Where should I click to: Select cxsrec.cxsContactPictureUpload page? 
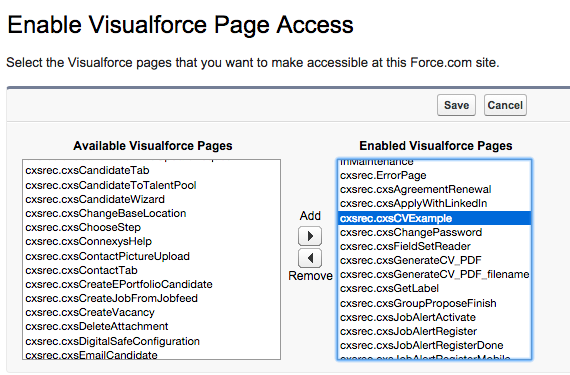click(x=151, y=256)
